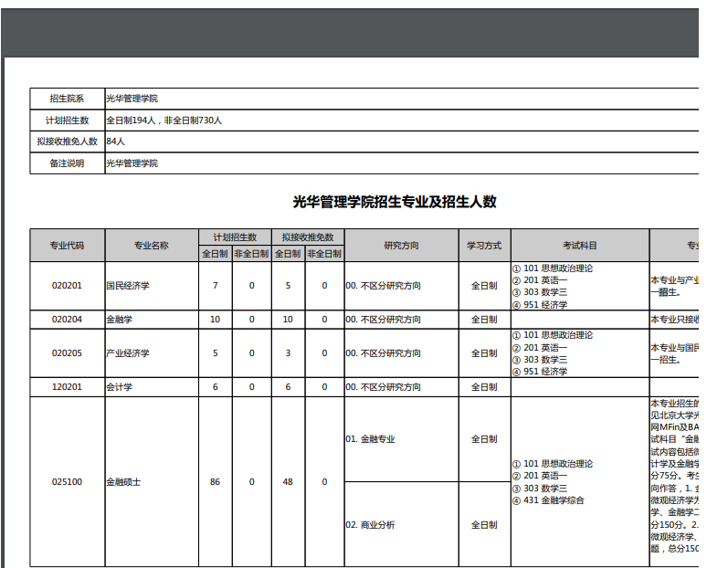Click the major name 国民经济学

(x=128, y=286)
